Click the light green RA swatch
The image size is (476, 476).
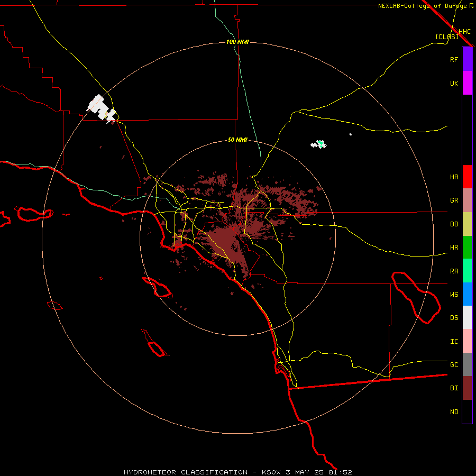(467, 271)
